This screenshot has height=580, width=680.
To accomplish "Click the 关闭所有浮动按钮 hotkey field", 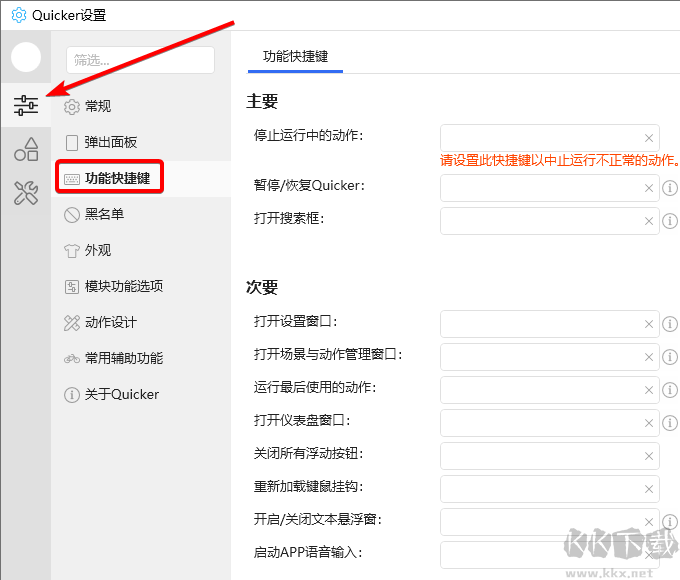I will tap(550, 455).
